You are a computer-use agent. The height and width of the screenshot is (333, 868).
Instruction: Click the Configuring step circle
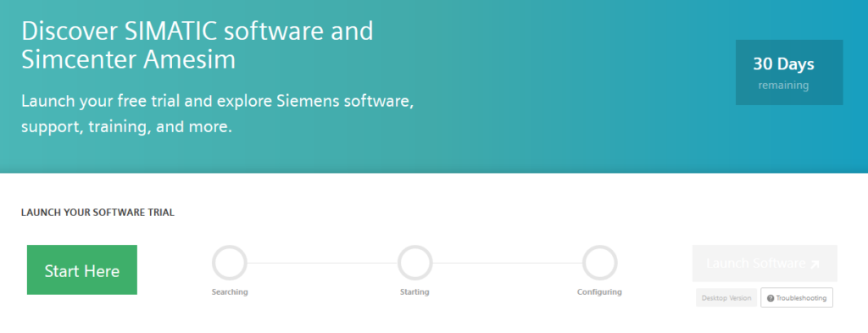pyautogui.click(x=599, y=263)
